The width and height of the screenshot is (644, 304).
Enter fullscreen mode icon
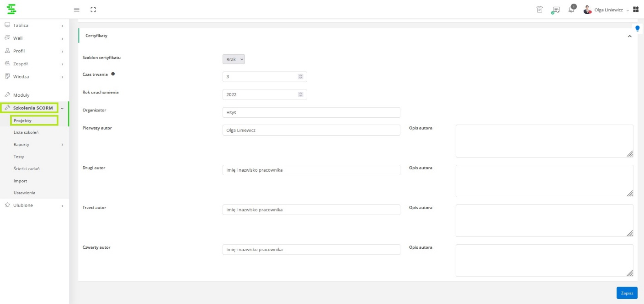(93, 10)
